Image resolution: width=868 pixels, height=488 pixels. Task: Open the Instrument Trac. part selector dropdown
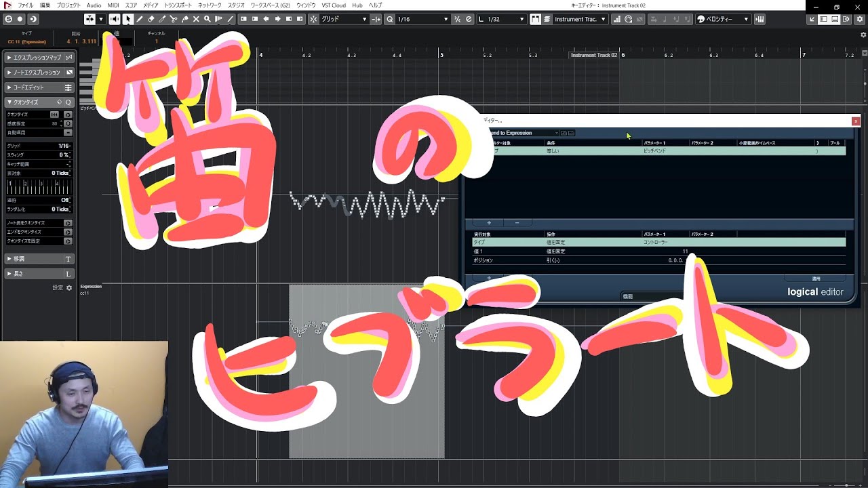click(x=580, y=19)
